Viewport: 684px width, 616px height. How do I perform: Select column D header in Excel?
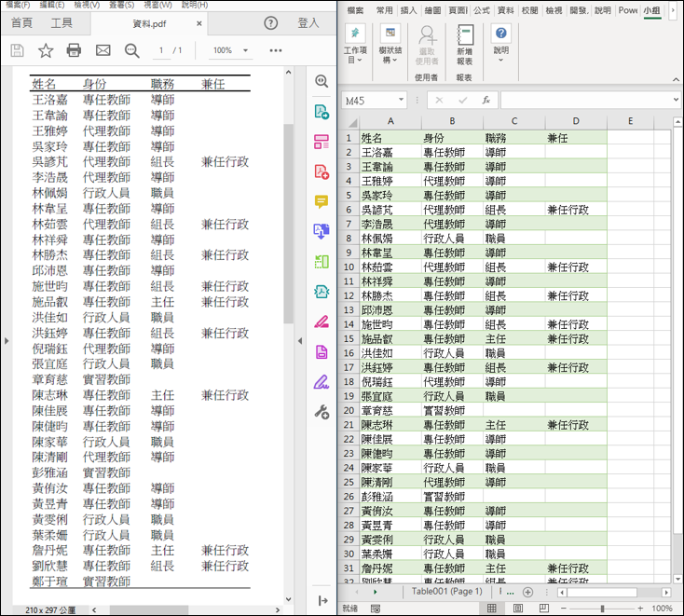(x=576, y=121)
